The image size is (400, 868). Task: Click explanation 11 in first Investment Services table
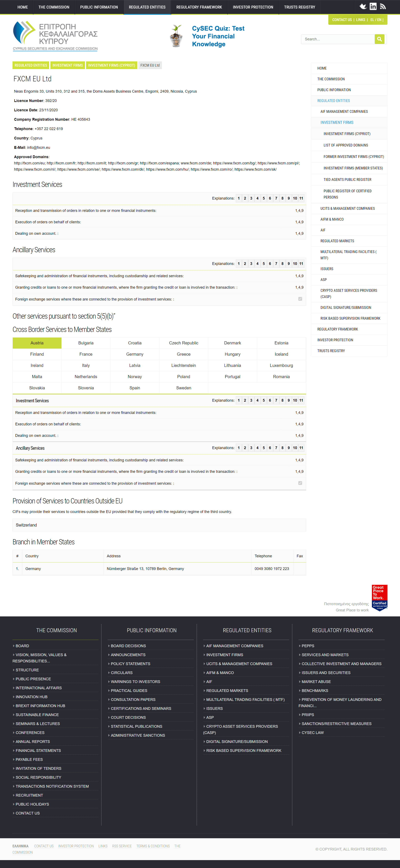coord(301,199)
